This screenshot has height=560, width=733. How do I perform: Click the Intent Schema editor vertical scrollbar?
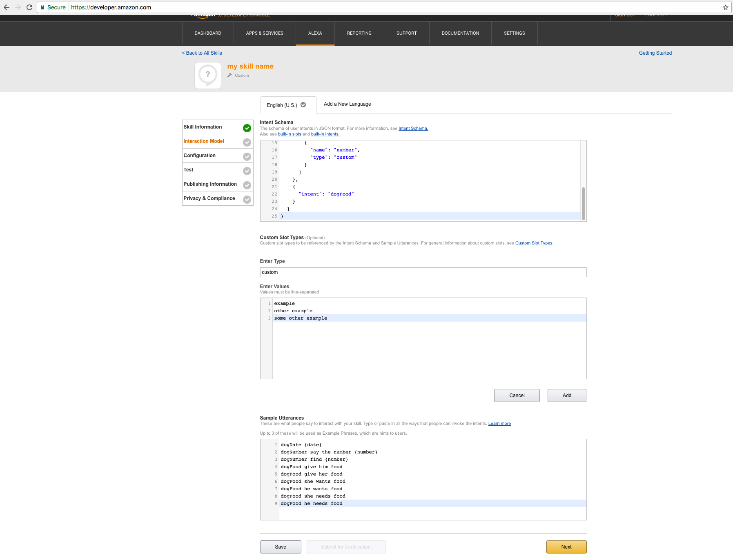click(583, 204)
